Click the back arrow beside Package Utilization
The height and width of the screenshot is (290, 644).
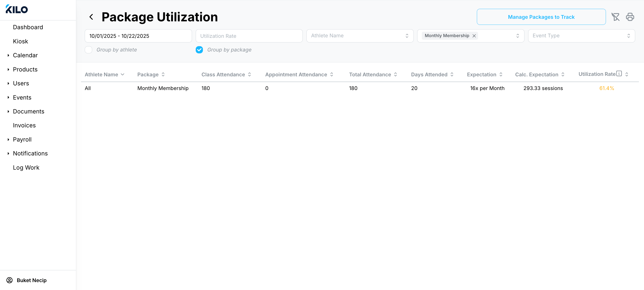point(91,17)
